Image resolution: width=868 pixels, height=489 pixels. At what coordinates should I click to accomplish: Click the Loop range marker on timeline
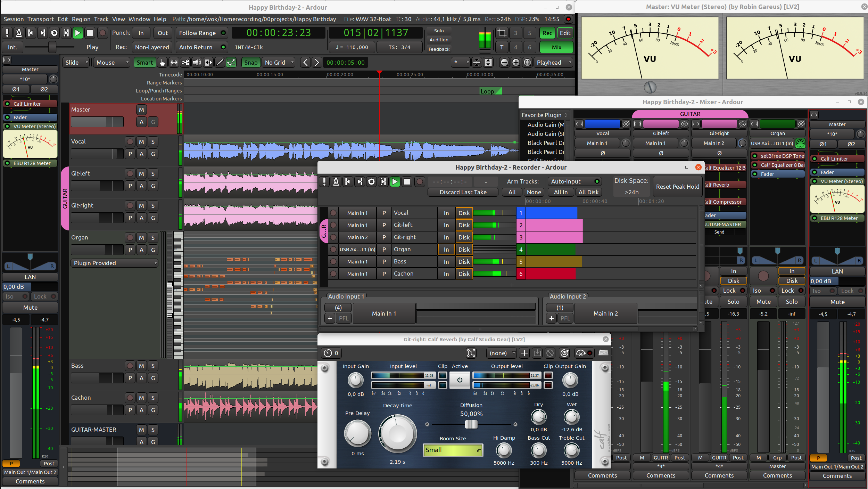(487, 91)
